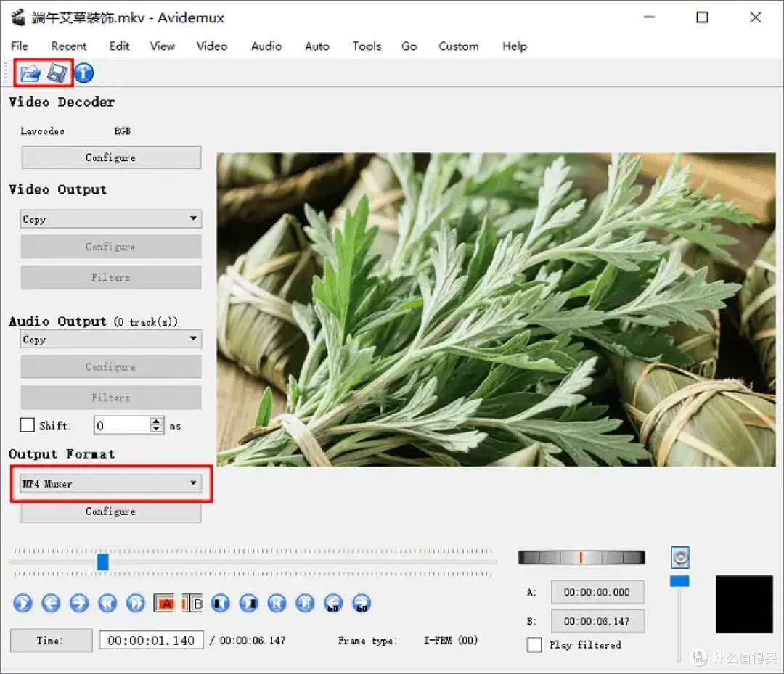Click Filters under Video Output
Screen dimensions: 784x674
tap(111, 277)
